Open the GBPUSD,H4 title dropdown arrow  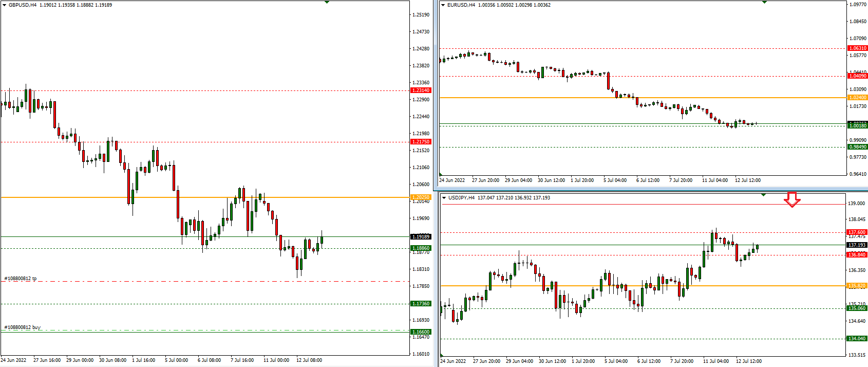(x=5, y=5)
